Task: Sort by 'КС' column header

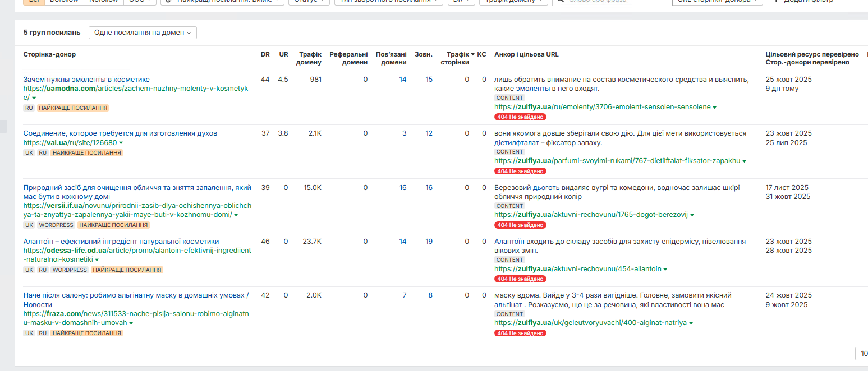Action: pyautogui.click(x=481, y=54)
